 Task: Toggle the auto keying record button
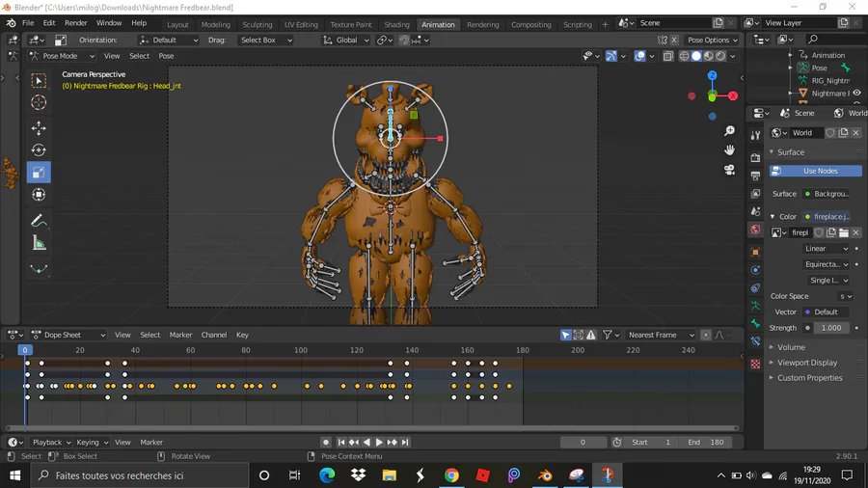pos(326,443)
